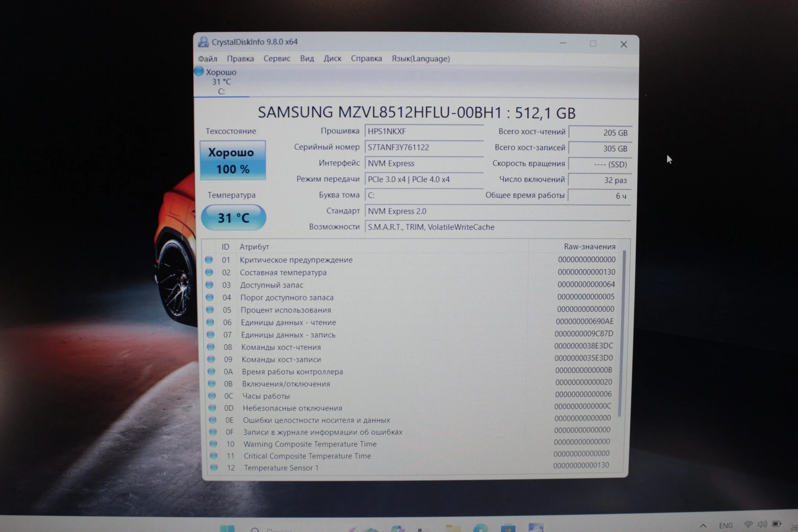798x532 pixels.
Task: Click the Прошивка field HPS1NKXF
Action: (424, 131)
